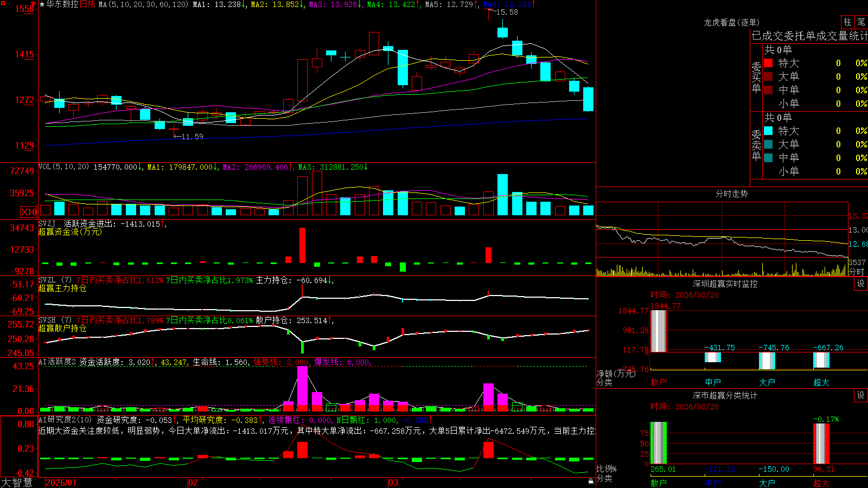Click the small red marker at the top-left corner

[3, 3]
